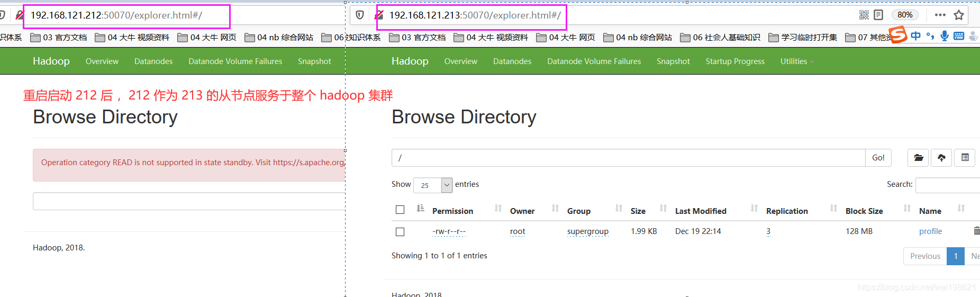Sort table by Group column

click(x=579, y=211)
